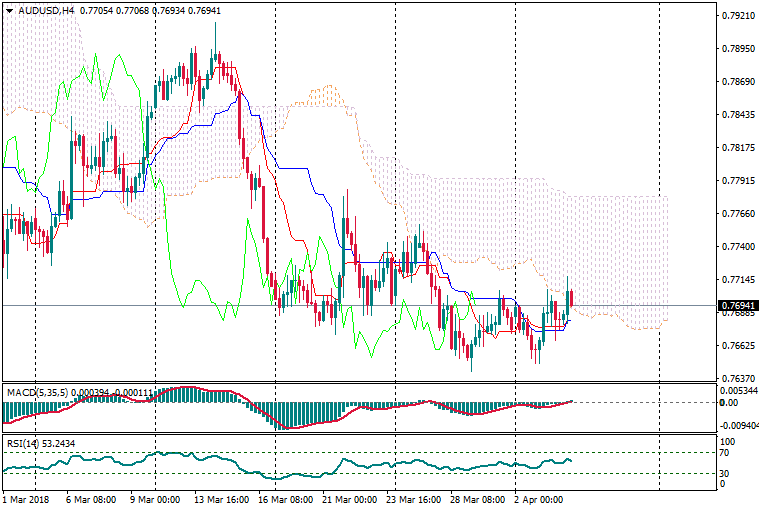Select the 1 Mar 2018 date label
Image resolution: width=759 pixels, height=511 pixels.
(26, 498)
